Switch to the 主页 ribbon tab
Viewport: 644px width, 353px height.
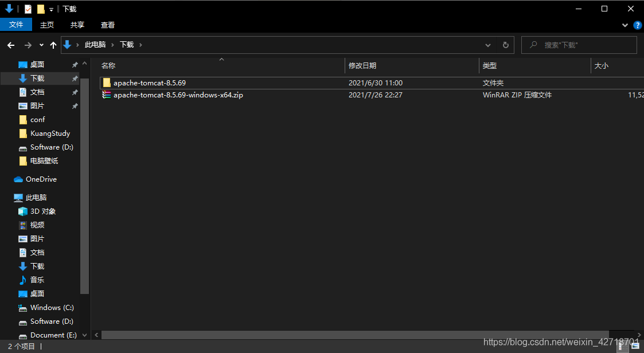pyautogui.click(x=47, y=25)
